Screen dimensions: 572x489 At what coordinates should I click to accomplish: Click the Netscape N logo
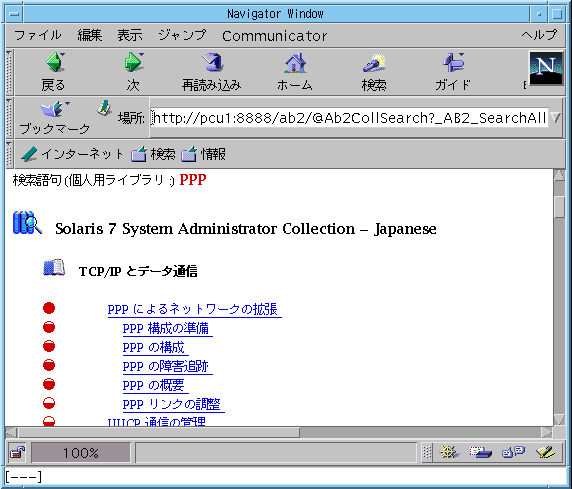point(546,68)
